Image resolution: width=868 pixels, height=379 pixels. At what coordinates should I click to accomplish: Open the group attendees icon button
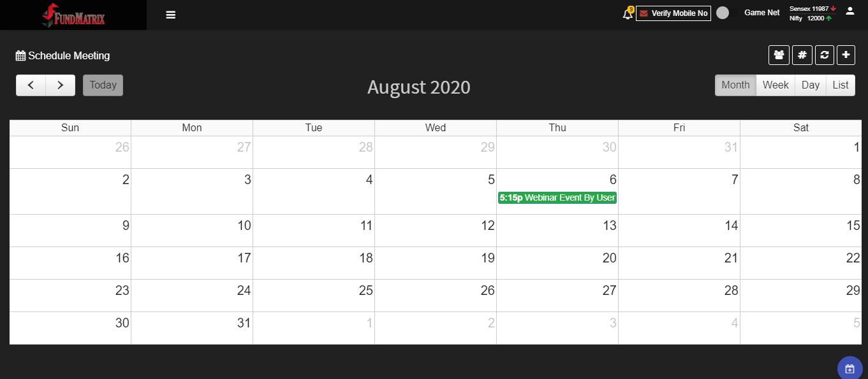[779, 55]
